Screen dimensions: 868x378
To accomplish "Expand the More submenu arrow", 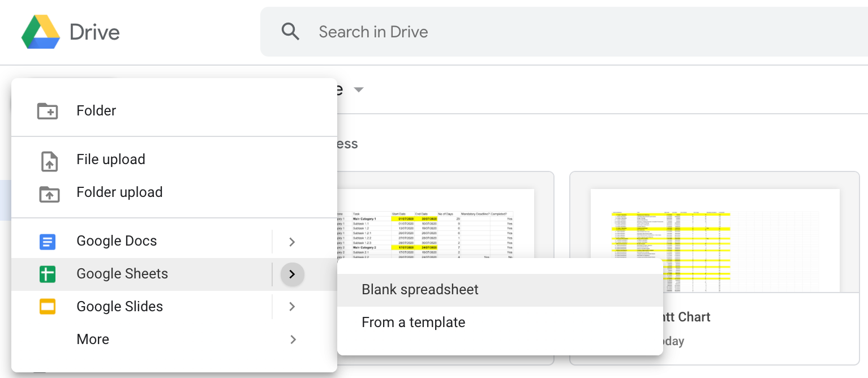I will click(x=293, y=340).
